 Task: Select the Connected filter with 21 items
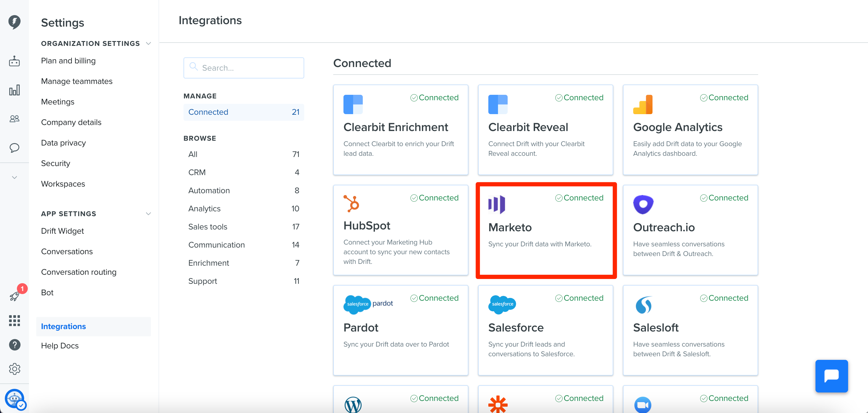pos(244,112)
